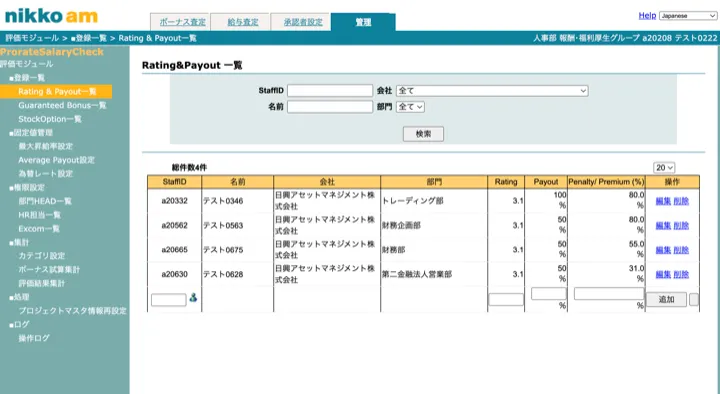Open 為替レート設定 in sidebar
Screen dimensions: 720x394
pyautogui.click(x=45, y=174)
